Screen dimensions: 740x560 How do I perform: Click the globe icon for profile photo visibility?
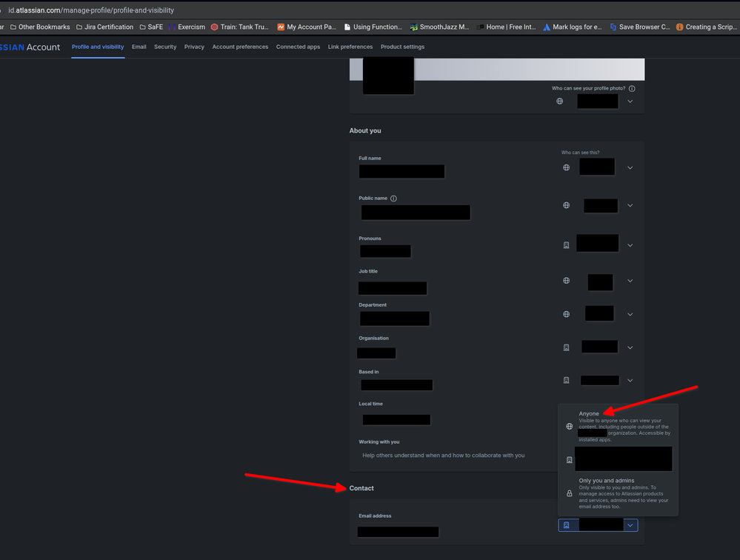tap(560, 101)
